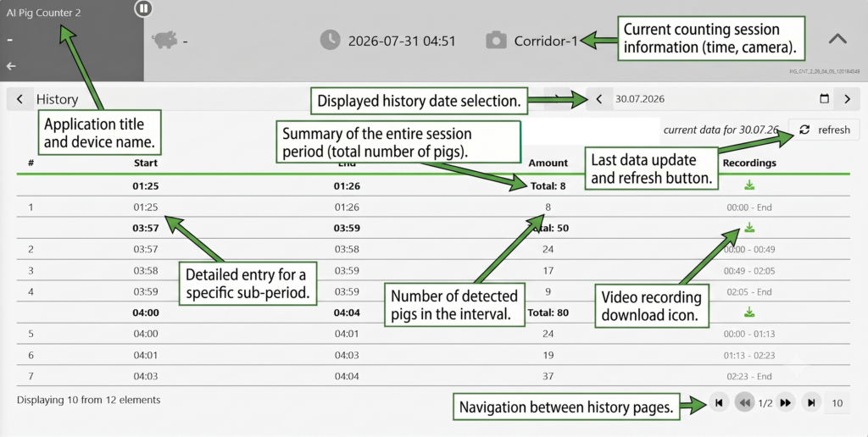
Task: Go to next day after 30.07.2026
Action: point(847,99)
